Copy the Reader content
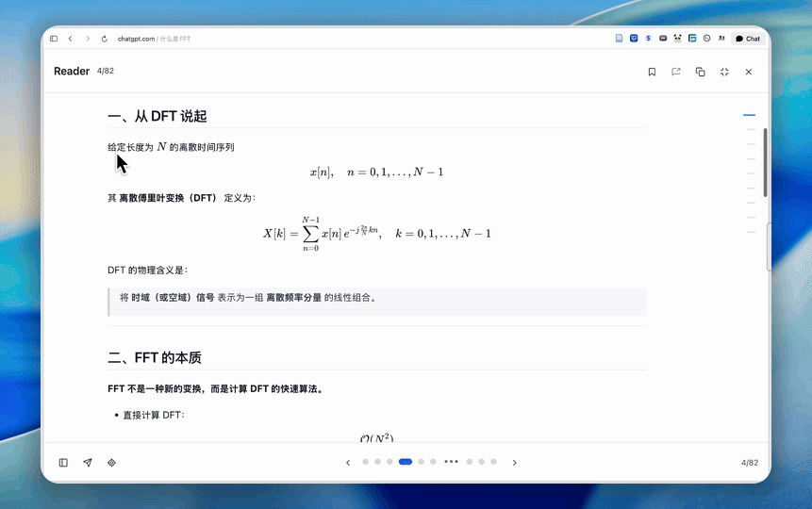812x509 pixels. click(x=700, y=72)
